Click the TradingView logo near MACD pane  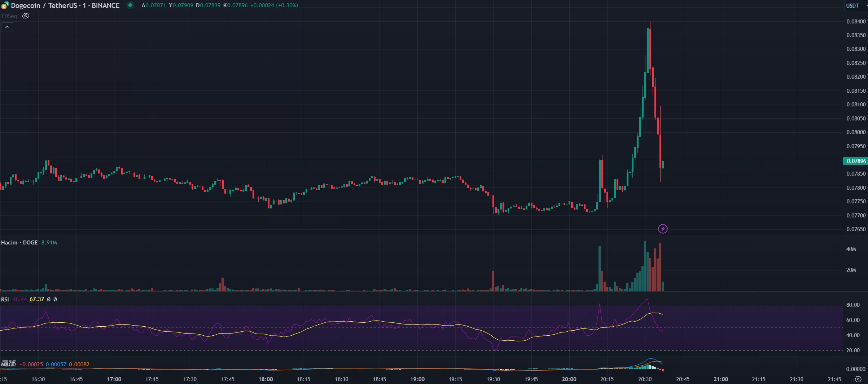click(9, 362)
